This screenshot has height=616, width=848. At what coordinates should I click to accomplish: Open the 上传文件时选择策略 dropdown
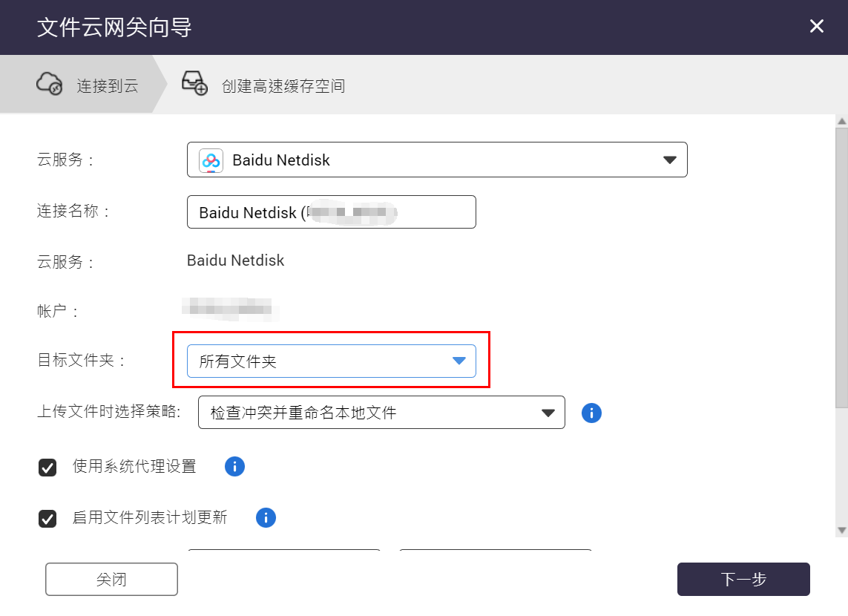(x=381, y=413)
